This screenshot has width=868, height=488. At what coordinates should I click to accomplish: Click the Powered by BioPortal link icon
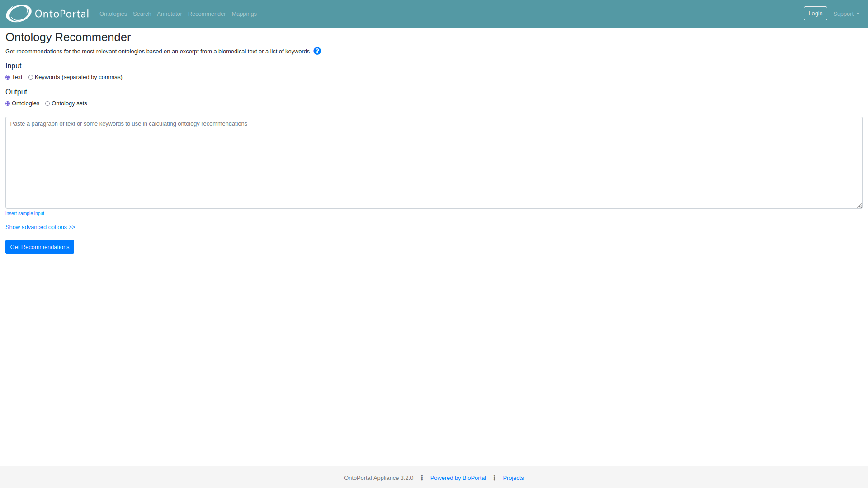coord(458,477)
